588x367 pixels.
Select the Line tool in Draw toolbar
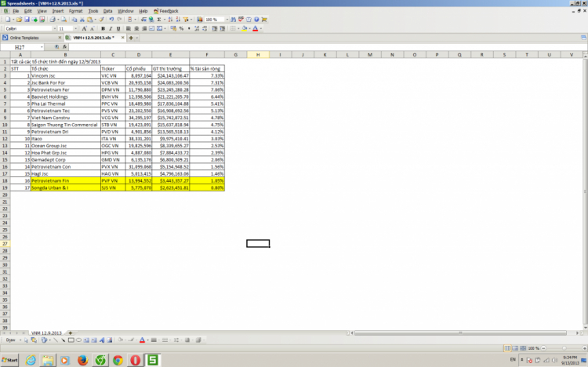[56, 340]
